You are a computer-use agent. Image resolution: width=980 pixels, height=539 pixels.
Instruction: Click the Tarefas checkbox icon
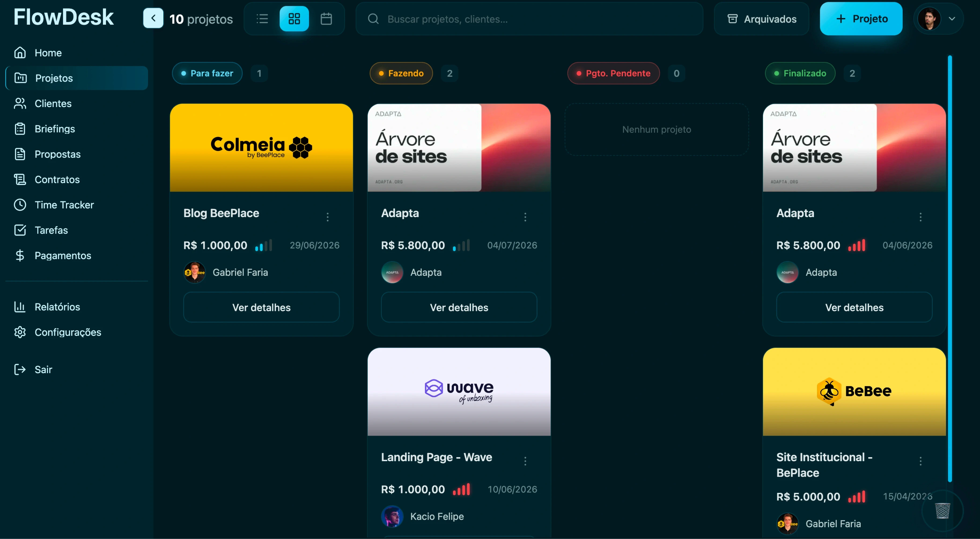[x=20, y=230]
